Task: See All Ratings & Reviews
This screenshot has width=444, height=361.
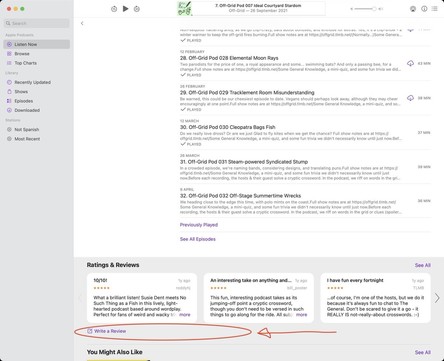Action: [x=423, y=265]
